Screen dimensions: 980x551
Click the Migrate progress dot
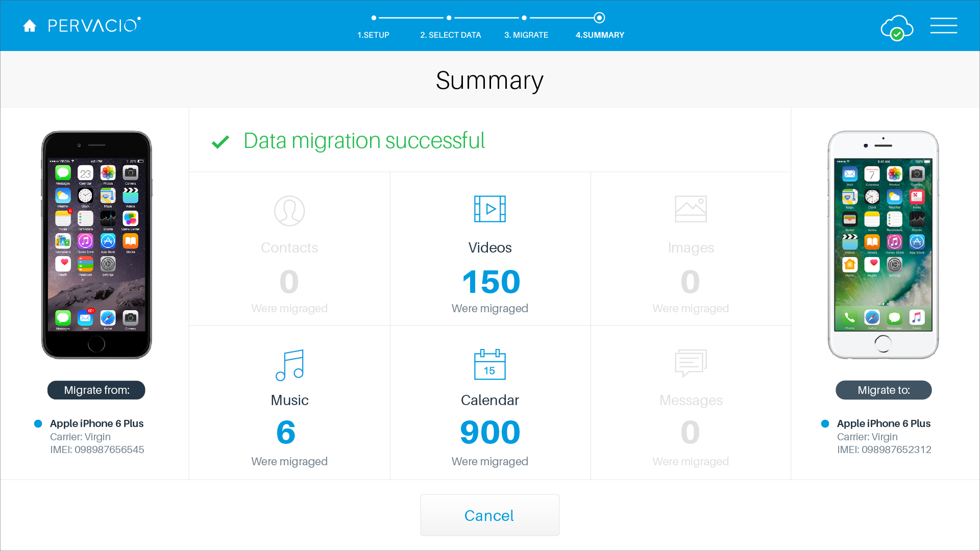pos(524,18)
